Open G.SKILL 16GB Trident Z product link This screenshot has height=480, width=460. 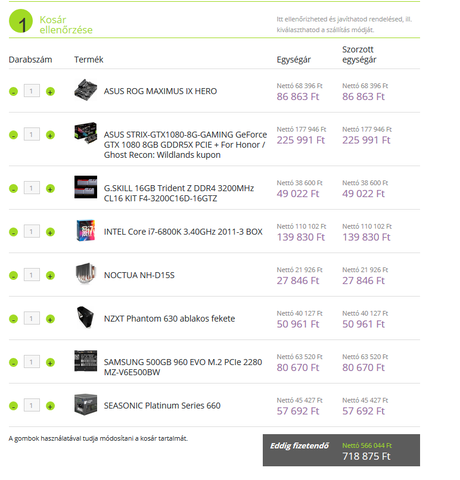[179, 193]
